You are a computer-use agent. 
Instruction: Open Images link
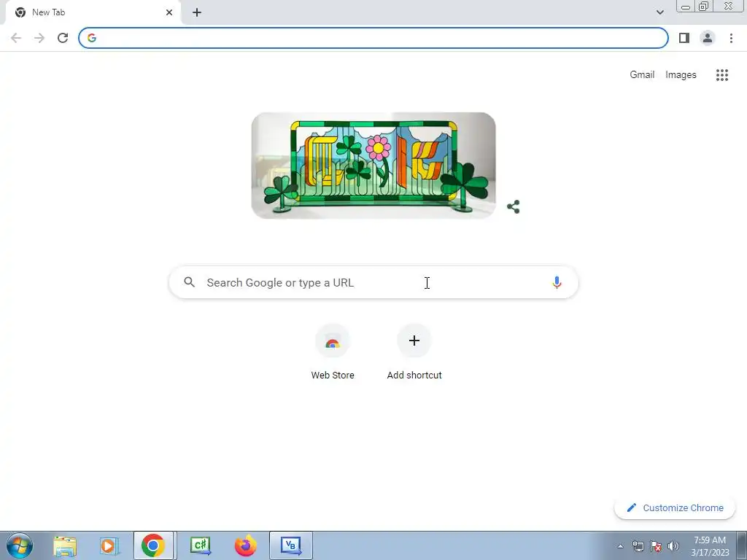[681, 75]
